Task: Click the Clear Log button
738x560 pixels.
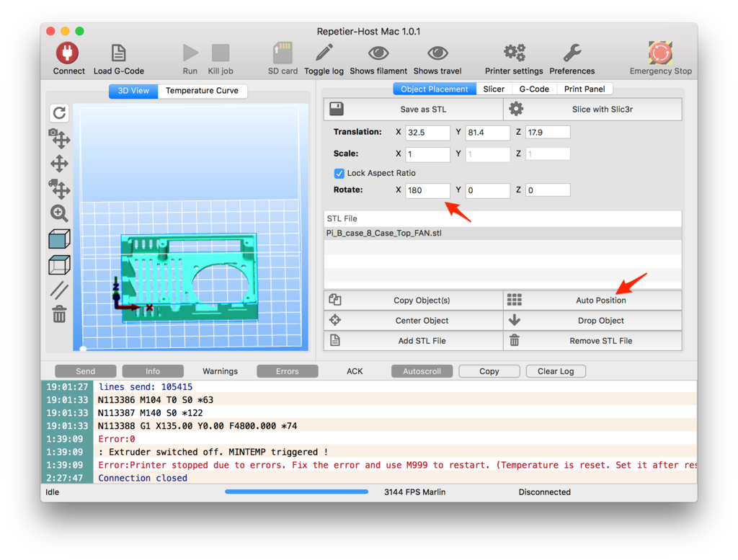Action: (556, 371)
